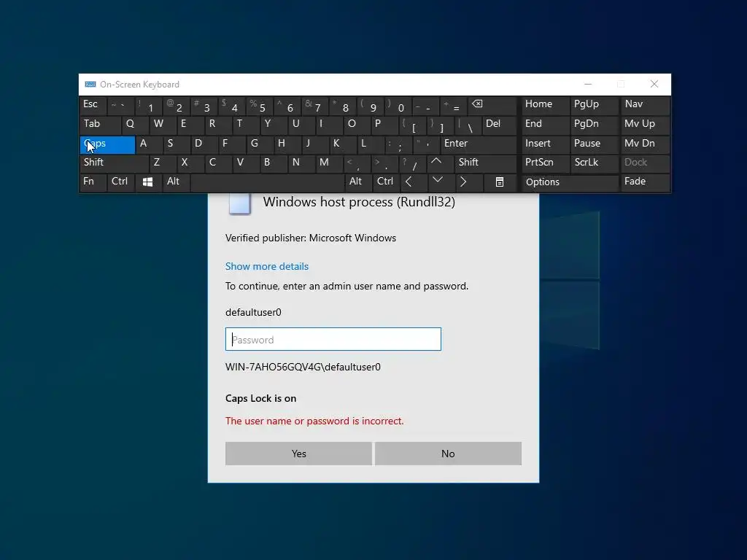
Task: Click the 'Caps Lock is on' warning text
Action: (260, 398)
